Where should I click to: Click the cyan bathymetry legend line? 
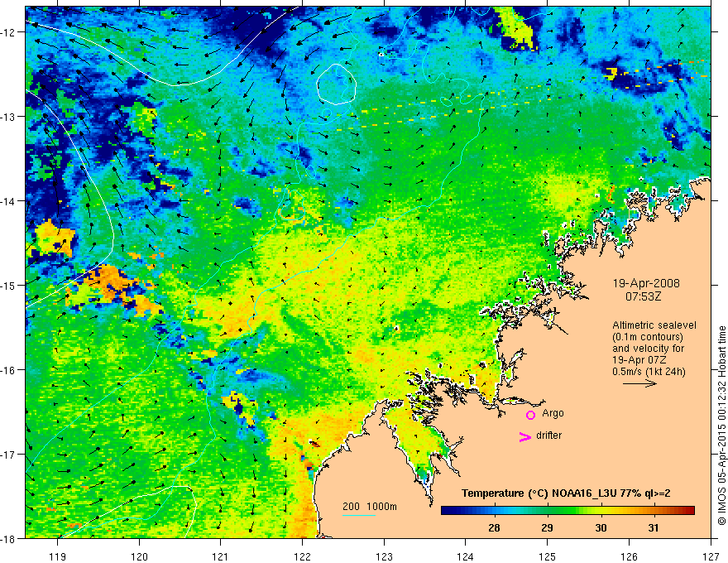[359, 515]
